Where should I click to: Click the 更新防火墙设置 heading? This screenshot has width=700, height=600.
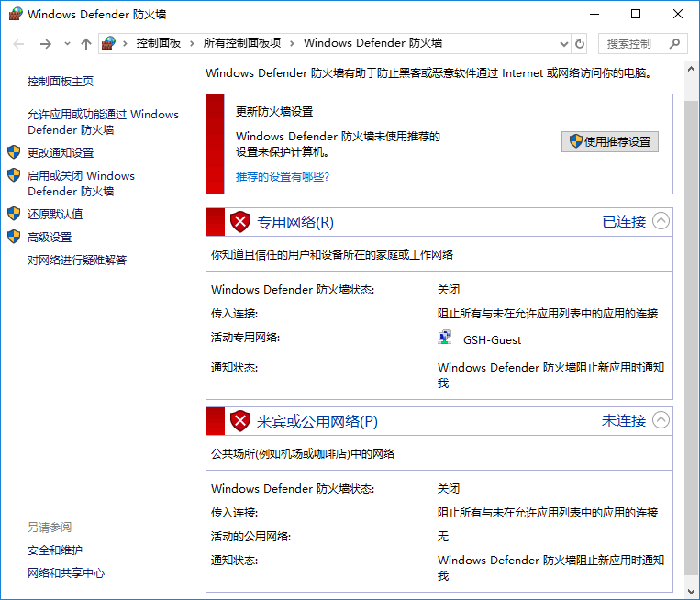tap(274, 112)
